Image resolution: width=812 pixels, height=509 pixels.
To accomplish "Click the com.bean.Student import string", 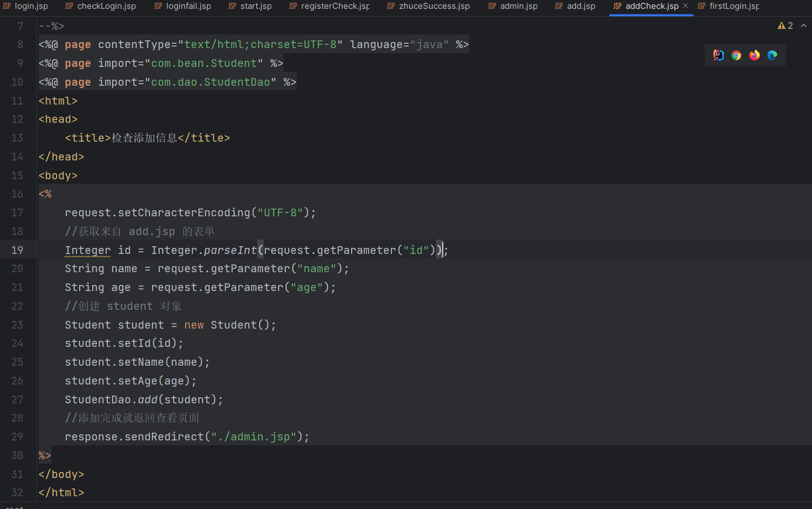I will pos(204,63).
